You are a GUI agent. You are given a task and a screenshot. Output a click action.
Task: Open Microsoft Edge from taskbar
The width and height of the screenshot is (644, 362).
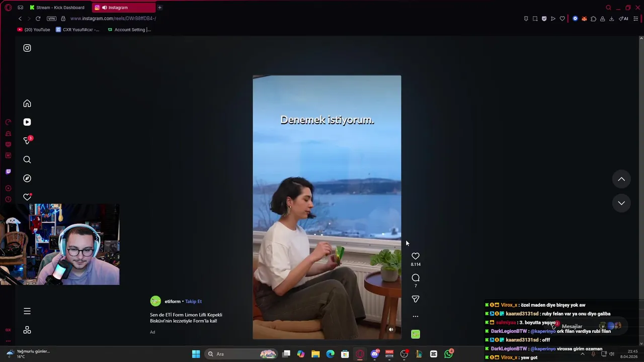pos(330,354)
